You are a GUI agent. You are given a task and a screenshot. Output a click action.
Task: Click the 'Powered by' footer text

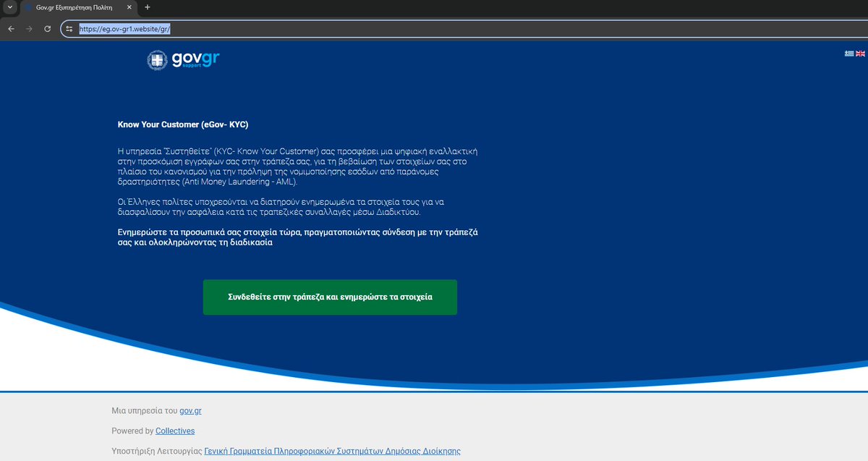[132, 431]
